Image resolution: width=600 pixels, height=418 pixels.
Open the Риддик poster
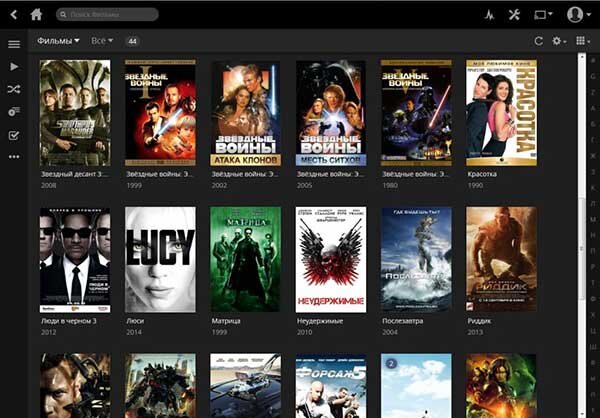(501, 260)
